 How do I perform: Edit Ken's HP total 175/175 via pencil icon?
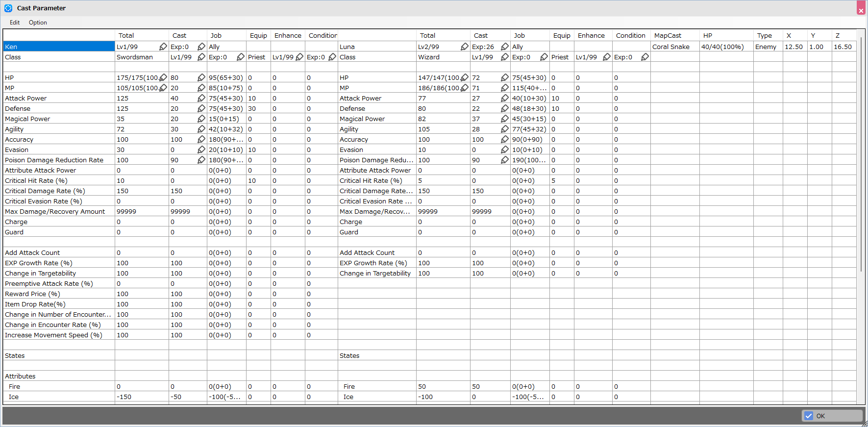tap(163, 77)
